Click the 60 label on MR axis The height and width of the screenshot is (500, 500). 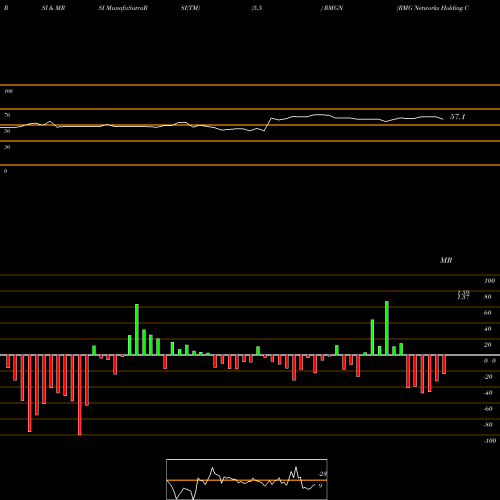(x=488, y=313)
